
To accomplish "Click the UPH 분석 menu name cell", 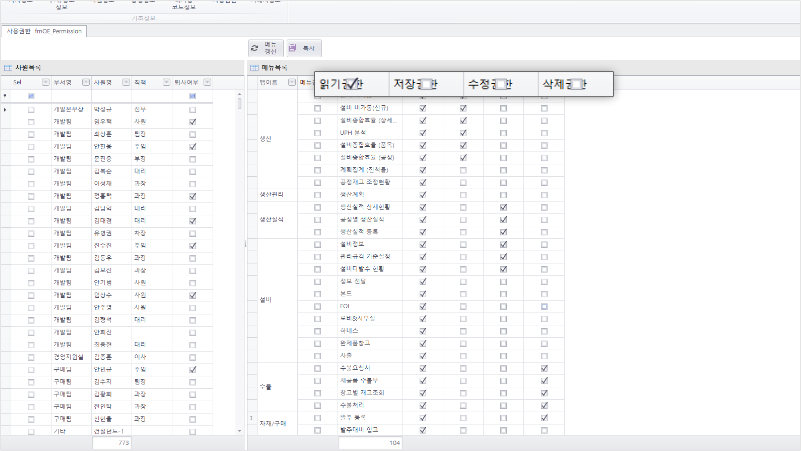I will [370, 133].
